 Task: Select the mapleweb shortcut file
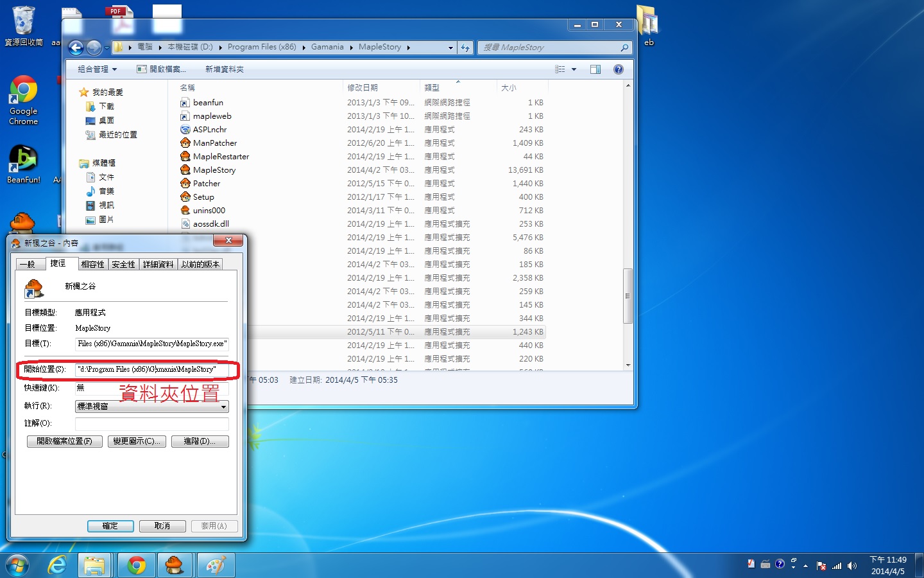pos(212,116)
